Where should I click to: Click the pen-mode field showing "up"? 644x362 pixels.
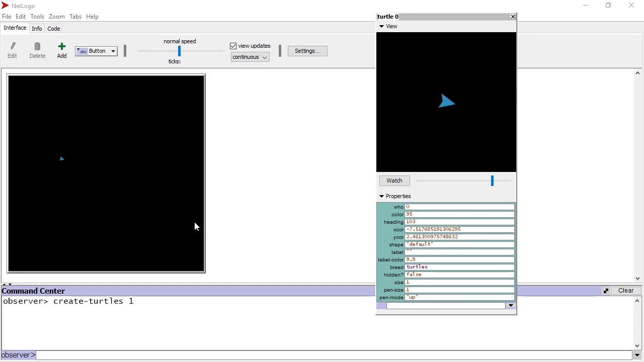point(460,297)
